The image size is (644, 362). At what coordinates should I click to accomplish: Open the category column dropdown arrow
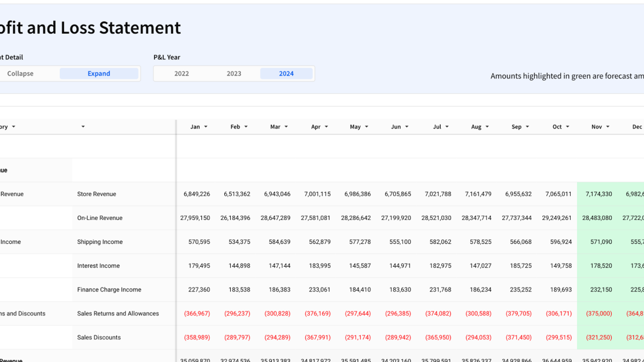click(x=14, y=127)
